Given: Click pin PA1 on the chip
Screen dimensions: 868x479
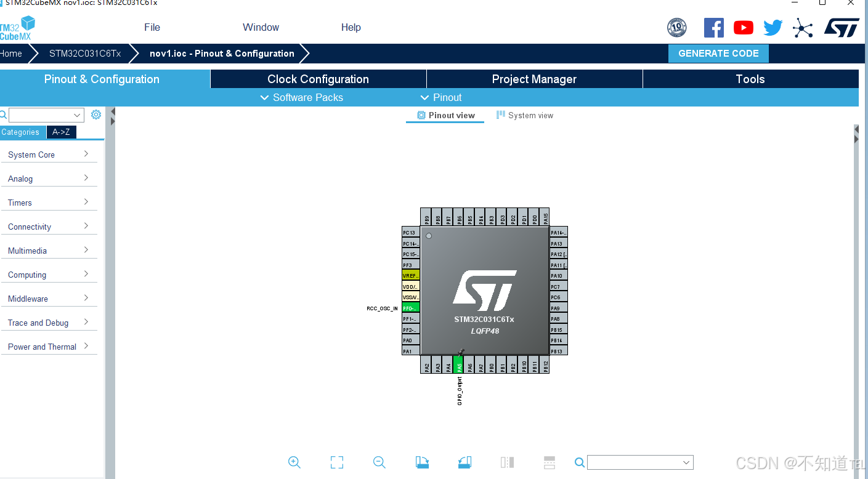Looking at the screenshot, I should tap(411, 351).
